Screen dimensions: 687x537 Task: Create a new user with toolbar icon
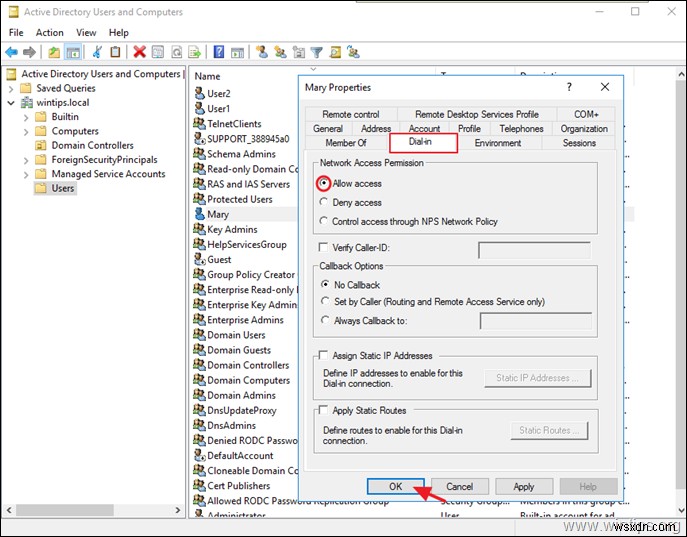click(262, 52)
